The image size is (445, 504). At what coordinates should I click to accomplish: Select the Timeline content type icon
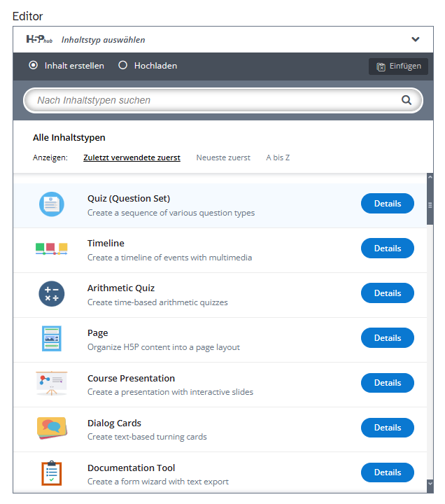click(51, 248)
